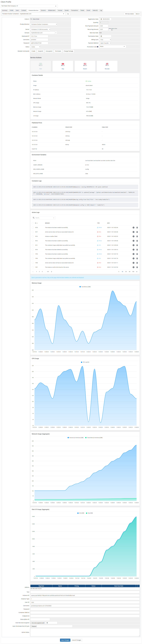The width and height of the screenshot is (144, 644).
Task: Toggle the Used Memory legend in Memory Usage chart
Action: [x=85, y=287]
